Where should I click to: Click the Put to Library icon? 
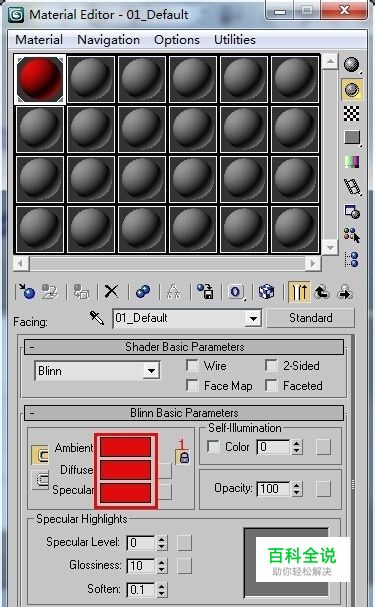205,291
